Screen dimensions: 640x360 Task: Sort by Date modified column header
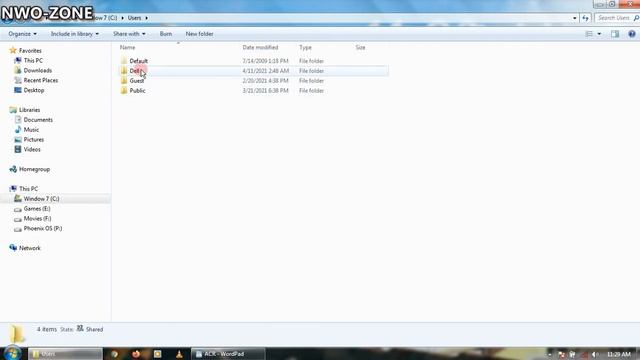260,48
